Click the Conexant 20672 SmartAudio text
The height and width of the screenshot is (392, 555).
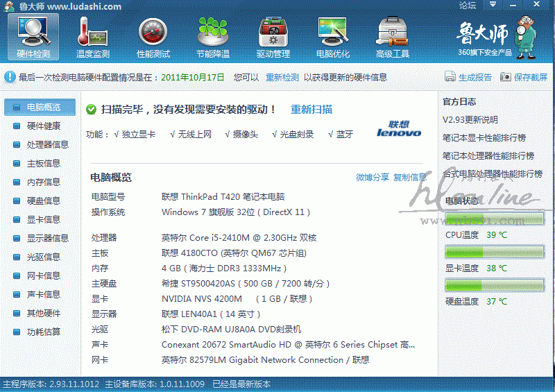pyautogui.click(x=288, y=345)
